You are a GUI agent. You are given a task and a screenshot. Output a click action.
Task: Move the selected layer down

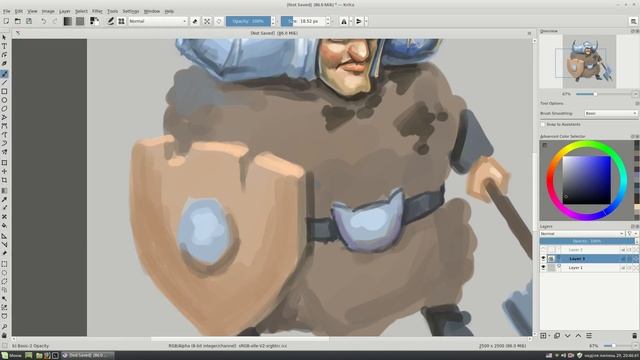point(567,336)
